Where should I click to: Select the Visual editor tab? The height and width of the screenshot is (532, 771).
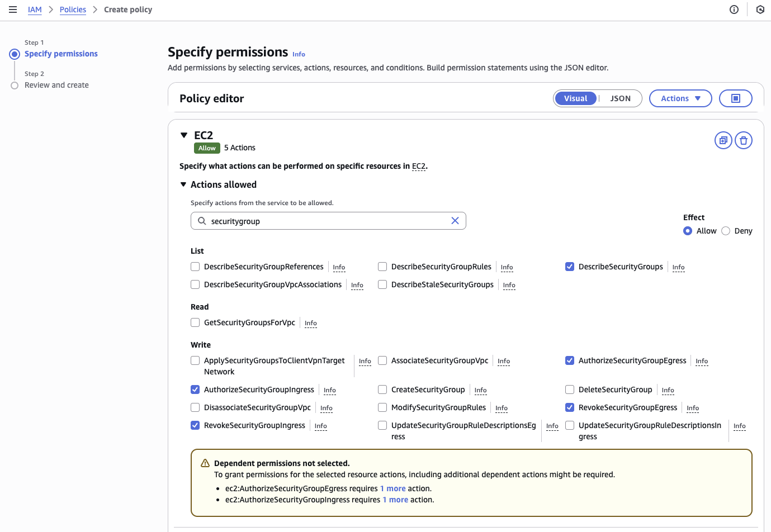point(575,98)
